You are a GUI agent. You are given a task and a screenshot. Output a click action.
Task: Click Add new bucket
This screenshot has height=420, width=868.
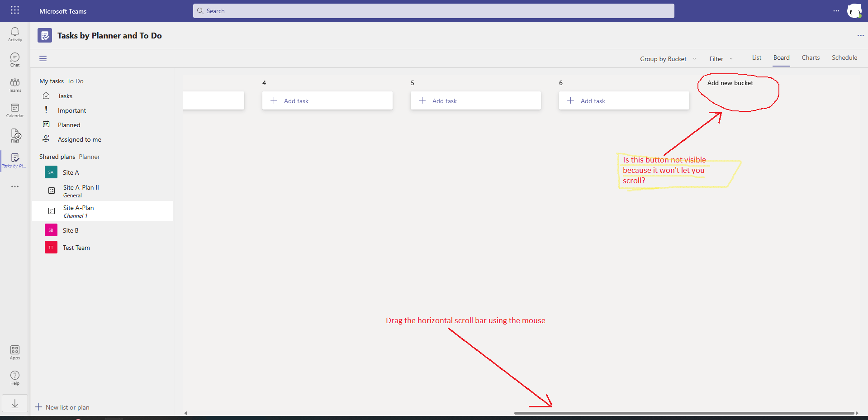[730, 83]
